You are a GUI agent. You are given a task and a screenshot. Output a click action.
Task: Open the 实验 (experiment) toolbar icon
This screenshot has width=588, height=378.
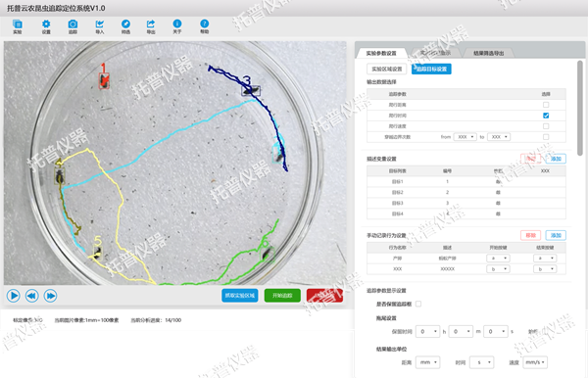coord(18,26)
